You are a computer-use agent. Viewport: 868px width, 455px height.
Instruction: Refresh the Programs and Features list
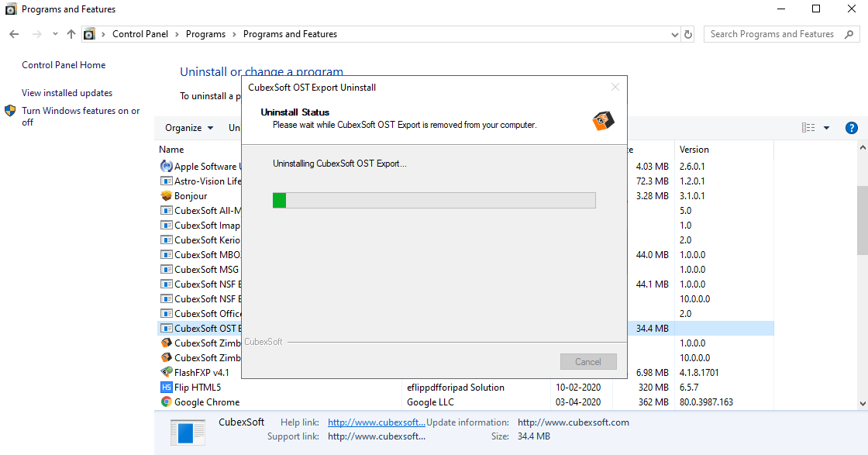coord(688,34)
